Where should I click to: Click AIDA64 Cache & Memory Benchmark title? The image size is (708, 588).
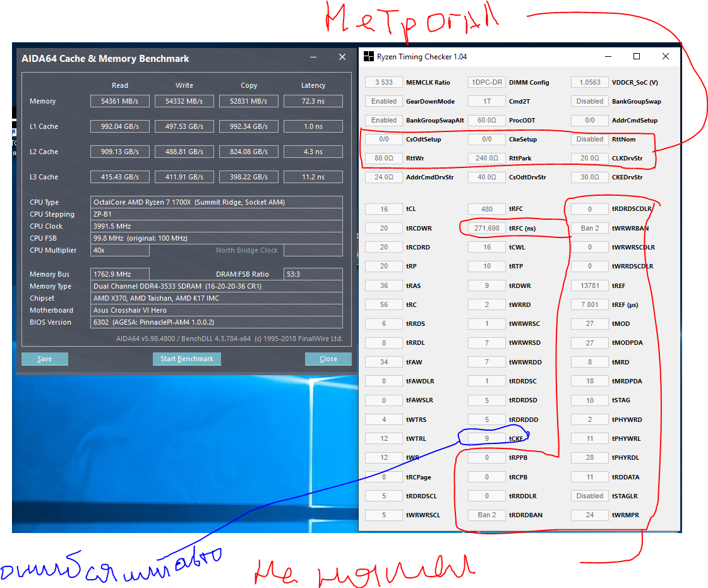(x=105, y=58)
